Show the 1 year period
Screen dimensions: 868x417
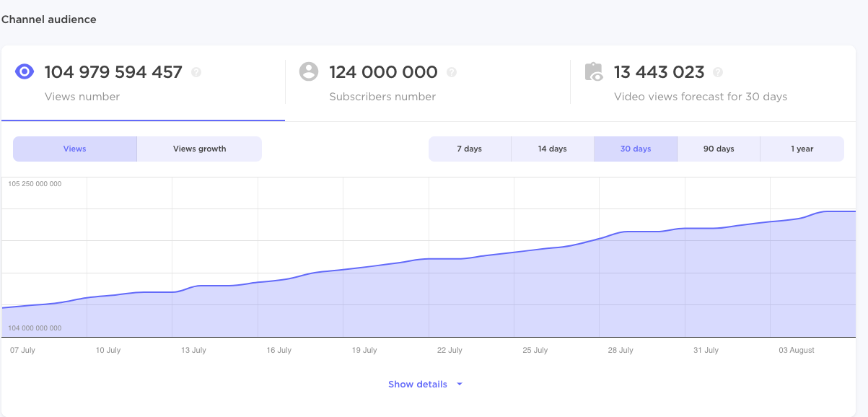[802, 149]
